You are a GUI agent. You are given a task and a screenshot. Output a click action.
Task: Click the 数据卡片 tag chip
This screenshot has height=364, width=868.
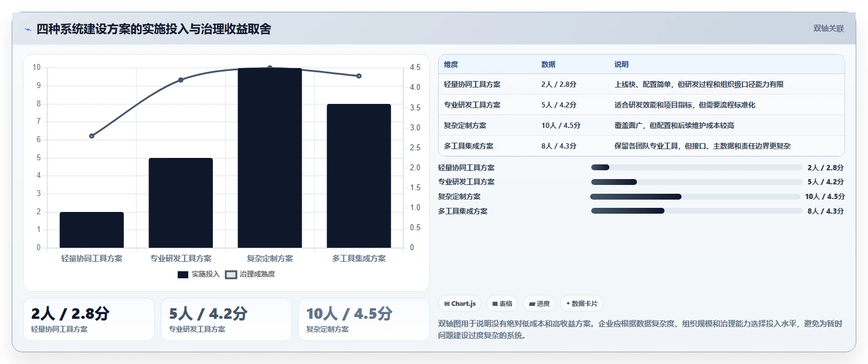(x=582, y=304)
